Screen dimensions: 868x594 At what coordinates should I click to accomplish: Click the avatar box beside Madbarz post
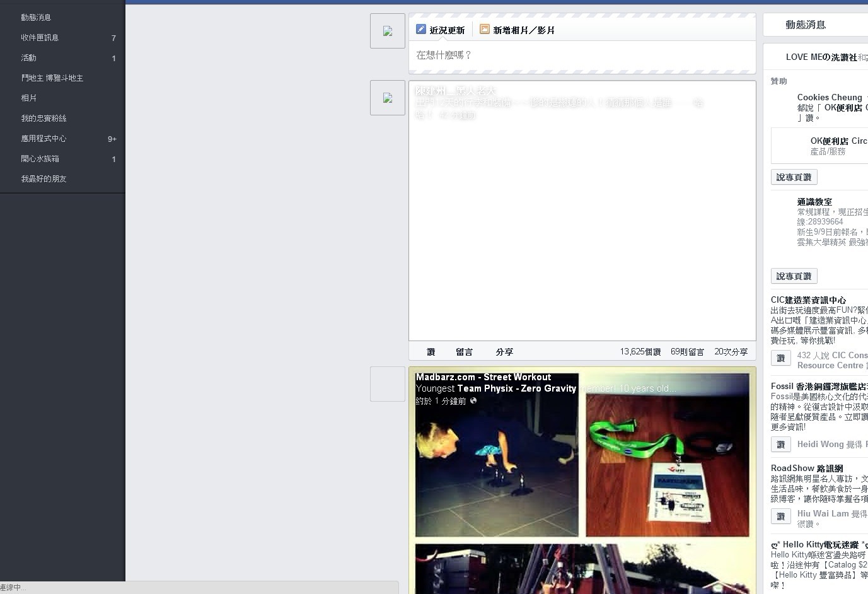[388, 384]
